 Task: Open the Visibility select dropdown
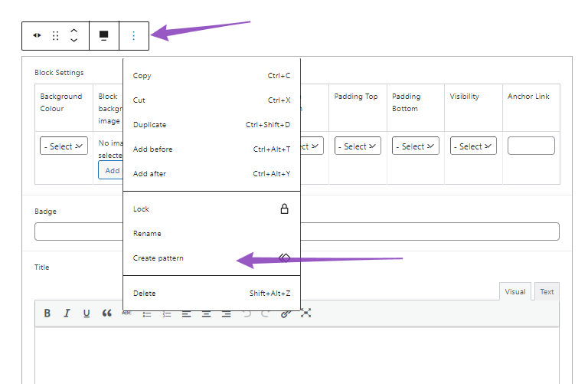click(x=473, y=146)
